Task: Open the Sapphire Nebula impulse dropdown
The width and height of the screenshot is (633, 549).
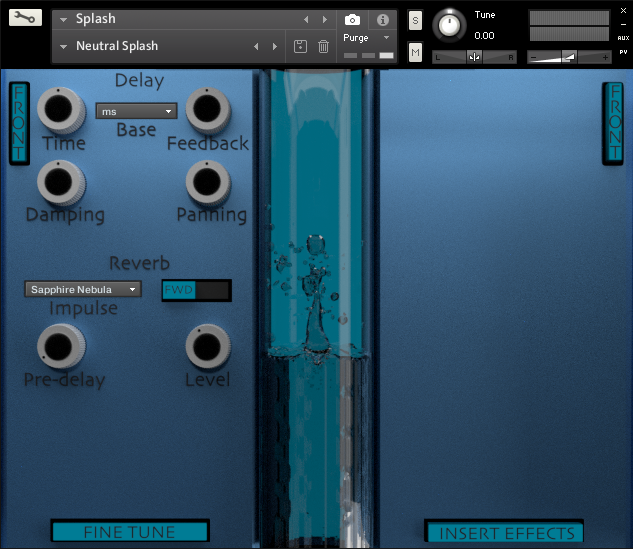Action: tap(83, 289)
